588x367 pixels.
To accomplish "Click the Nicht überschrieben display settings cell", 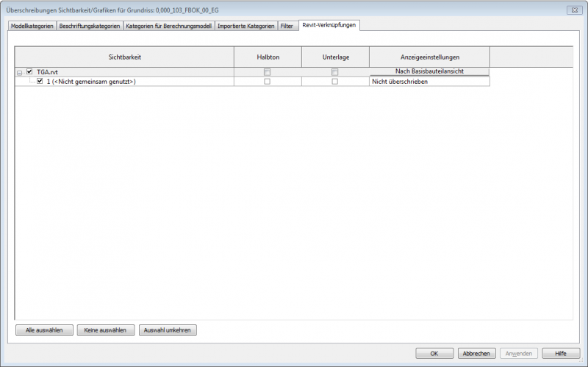I will [x=429, y=82].
